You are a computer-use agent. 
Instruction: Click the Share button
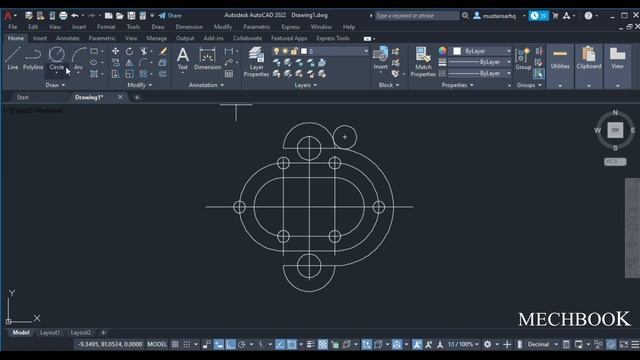170,16
